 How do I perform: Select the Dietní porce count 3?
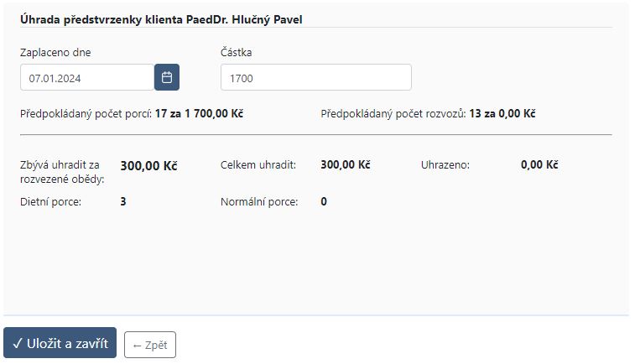pyautogui.click(x=123, y=201)
